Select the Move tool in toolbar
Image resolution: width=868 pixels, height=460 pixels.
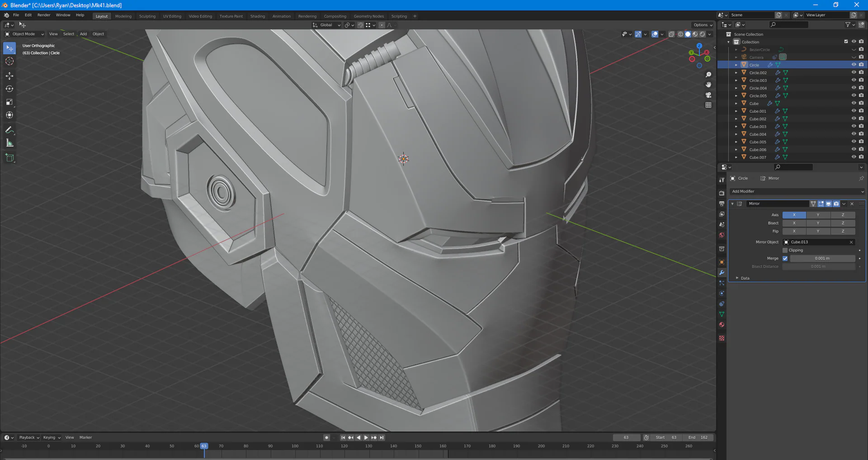(9, 76)
